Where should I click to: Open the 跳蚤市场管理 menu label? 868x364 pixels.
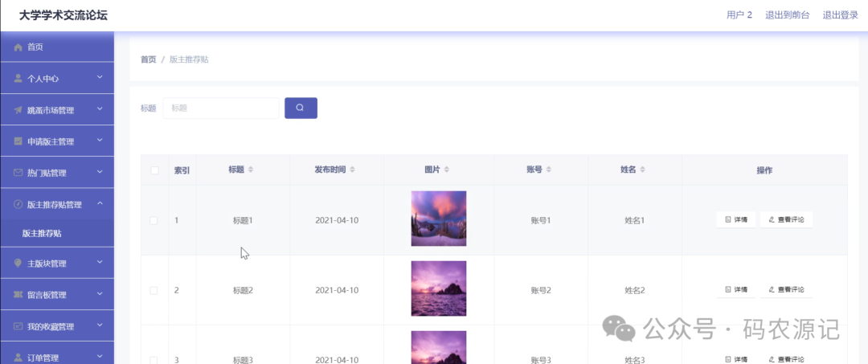pos(51,111)
